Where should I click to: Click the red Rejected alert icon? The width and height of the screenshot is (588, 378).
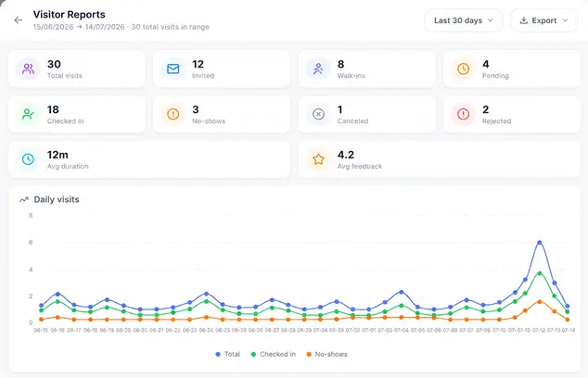click(463, 114)
